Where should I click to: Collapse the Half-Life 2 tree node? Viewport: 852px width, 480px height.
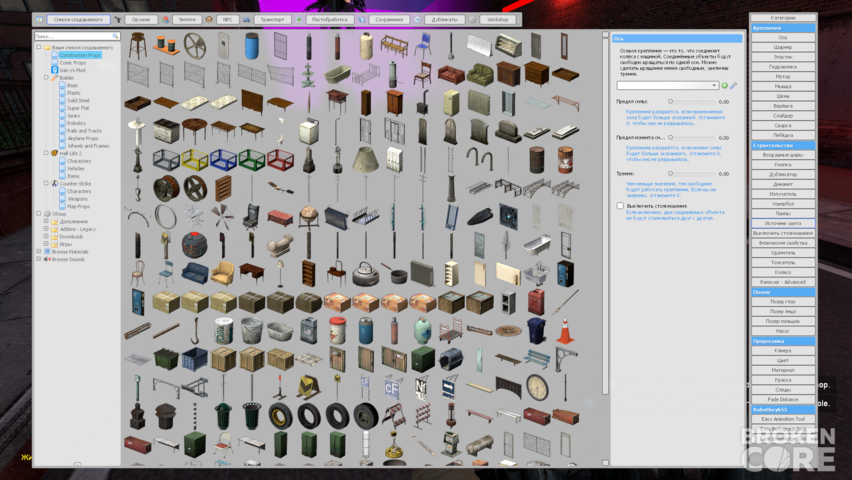coord(46,153)
